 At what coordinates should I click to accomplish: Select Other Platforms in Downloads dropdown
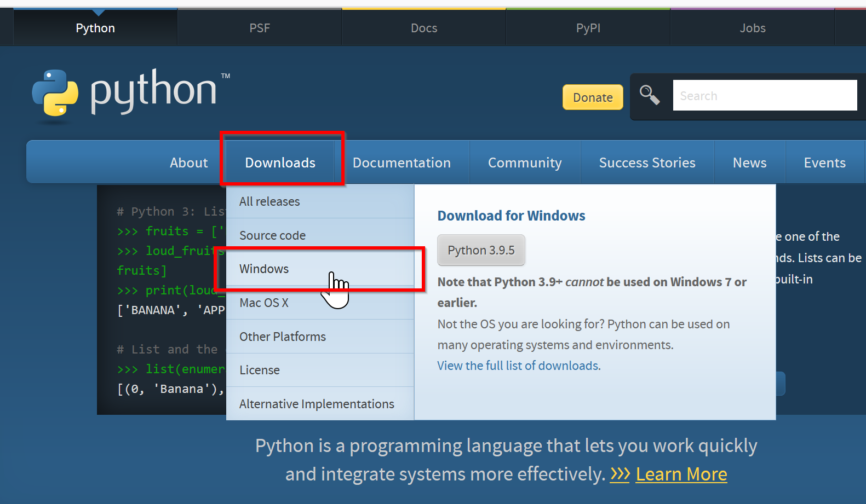coord(320,337)
